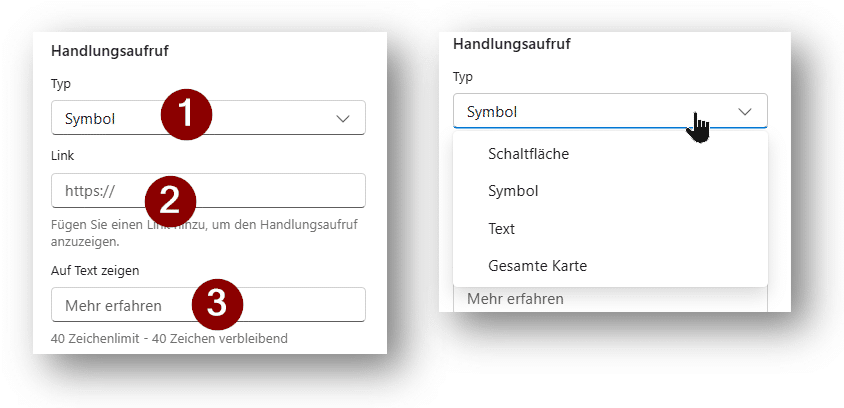Click the Auf Text zeigen label
This screenshot has width=844, height=408.
click(95, 270)
